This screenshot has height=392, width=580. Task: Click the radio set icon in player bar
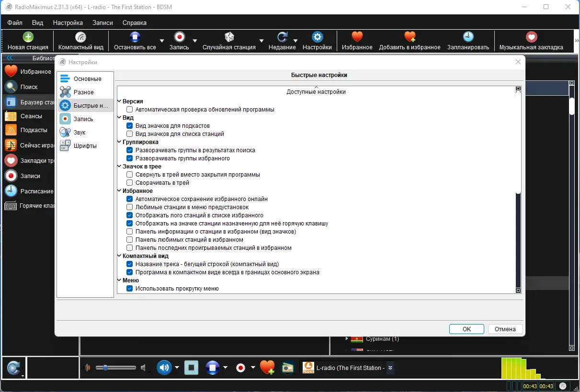click(287, 368)
